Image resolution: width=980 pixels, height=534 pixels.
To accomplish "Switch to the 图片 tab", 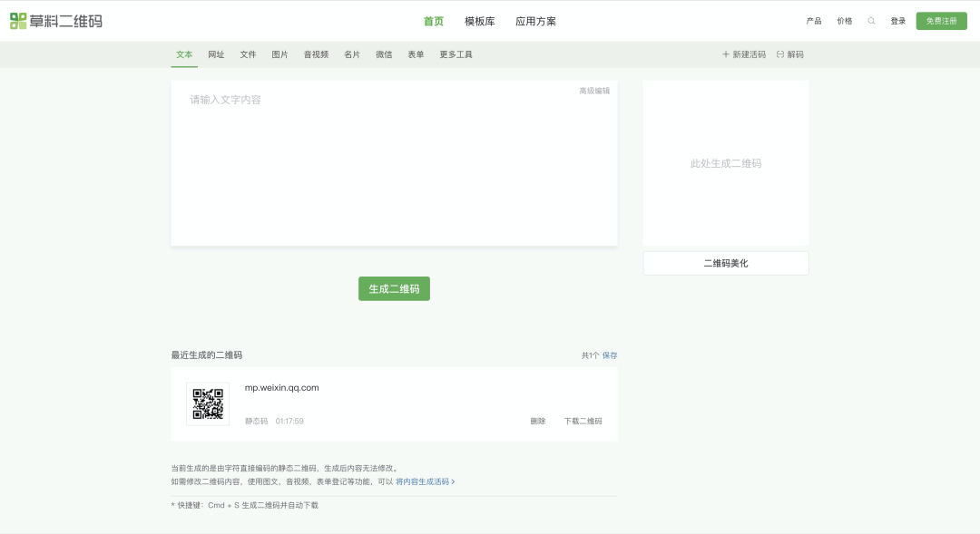I will click(280, 54).
